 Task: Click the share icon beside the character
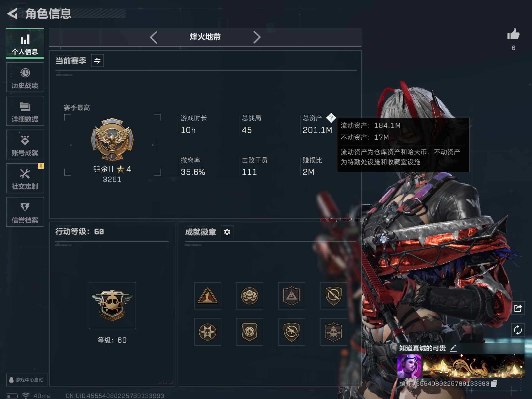coord(518,308)
